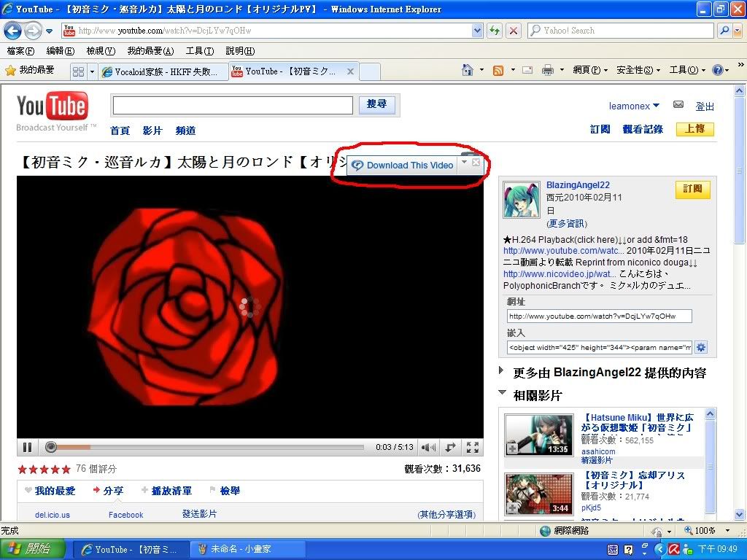This screenshot has width=747, height=560.
Task: Open the Download This Video options arrow
Action: pyautogui.click(x=464, y=163)
